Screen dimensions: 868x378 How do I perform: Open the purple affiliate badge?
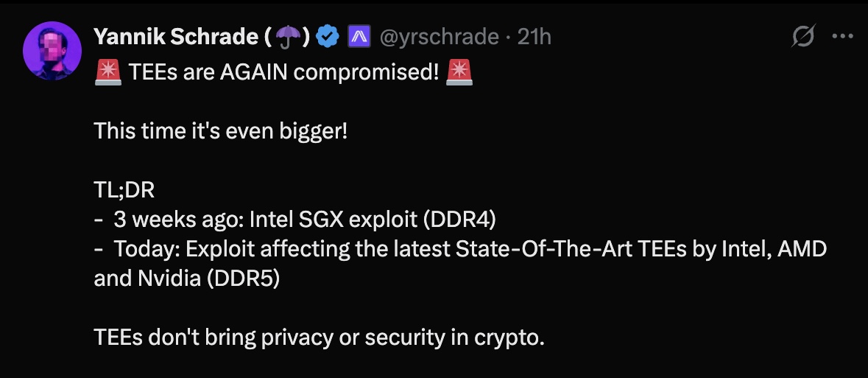359,36
